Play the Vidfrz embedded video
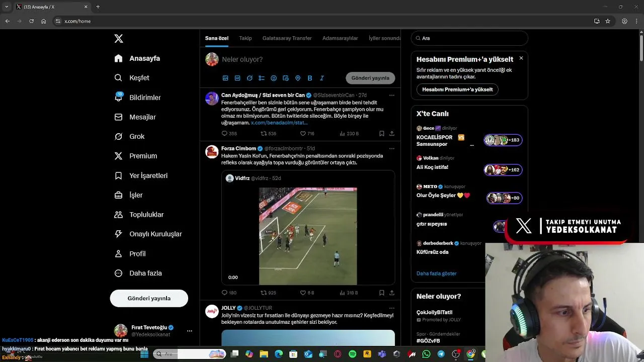 [x=308, y=236]
